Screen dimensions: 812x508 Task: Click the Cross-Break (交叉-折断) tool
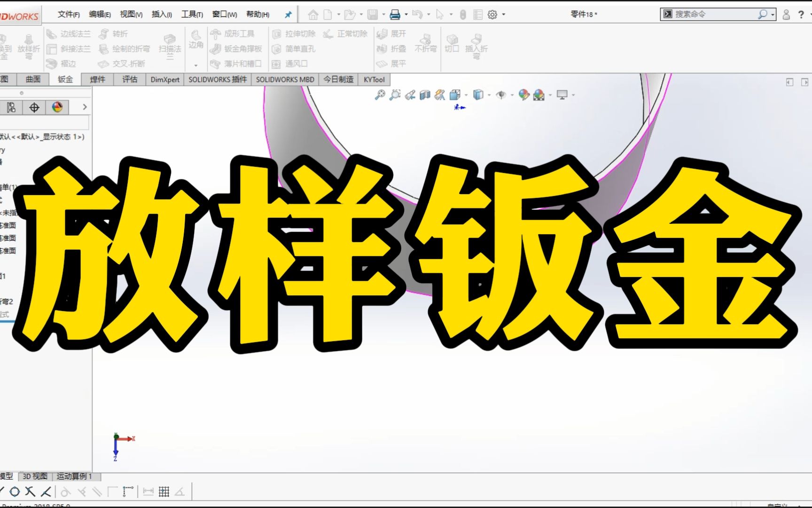click(122, 63)
